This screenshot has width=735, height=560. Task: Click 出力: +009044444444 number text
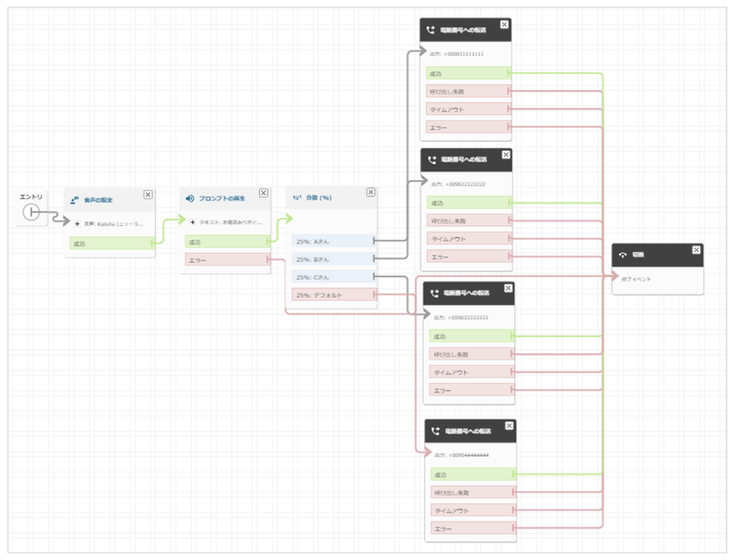(462, 455)
